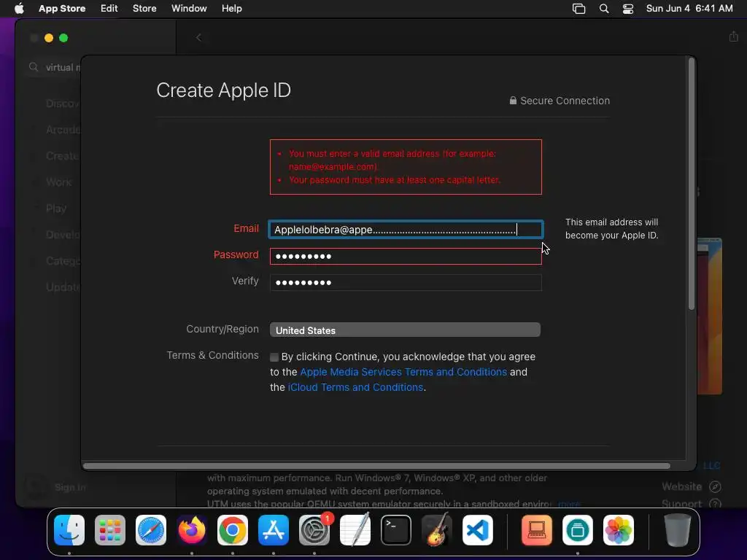Open Terminal from the Dock
This screenshot has height=560, width=747.
[396, 530]
